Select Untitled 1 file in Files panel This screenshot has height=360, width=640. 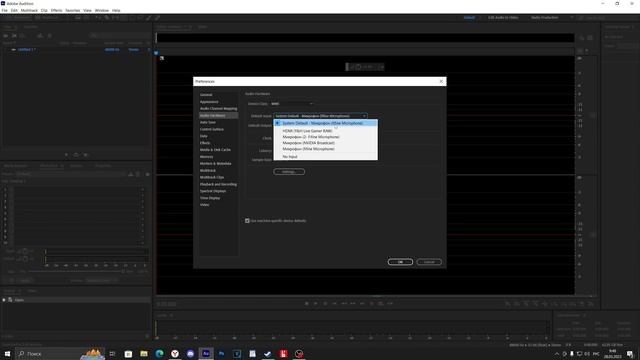click(27, 50)
